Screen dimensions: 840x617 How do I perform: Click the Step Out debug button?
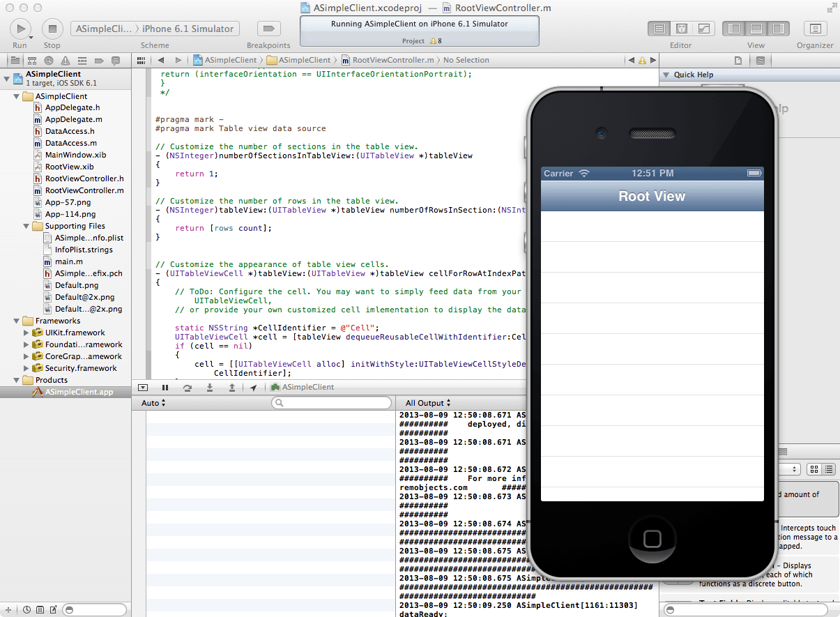(x=231, y=387)
